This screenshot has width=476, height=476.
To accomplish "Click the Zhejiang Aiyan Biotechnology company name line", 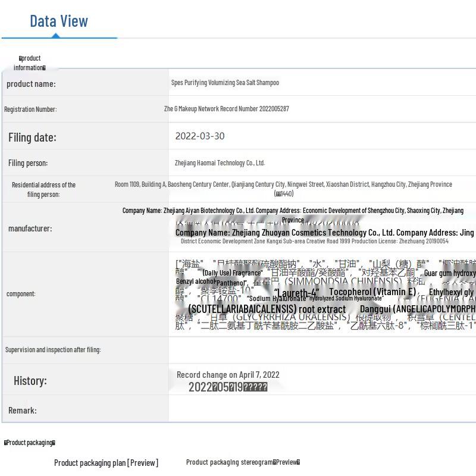I will [x=293, y=211].
